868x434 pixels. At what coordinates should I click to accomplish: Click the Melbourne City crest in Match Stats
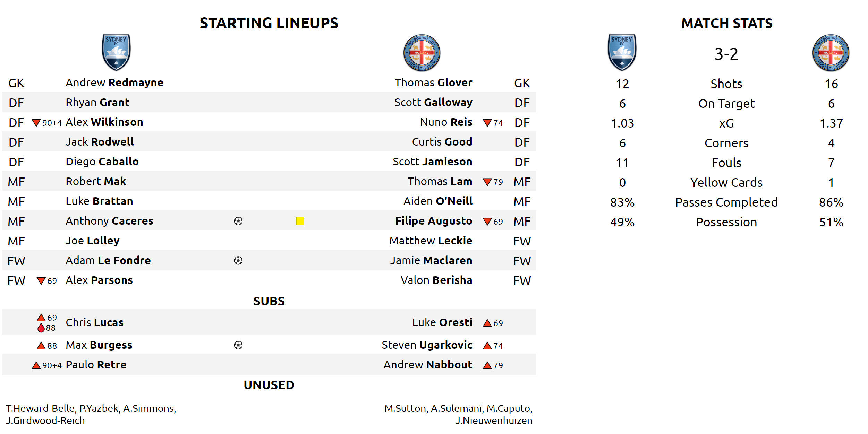pyautogui.click(x=831, y=53)
